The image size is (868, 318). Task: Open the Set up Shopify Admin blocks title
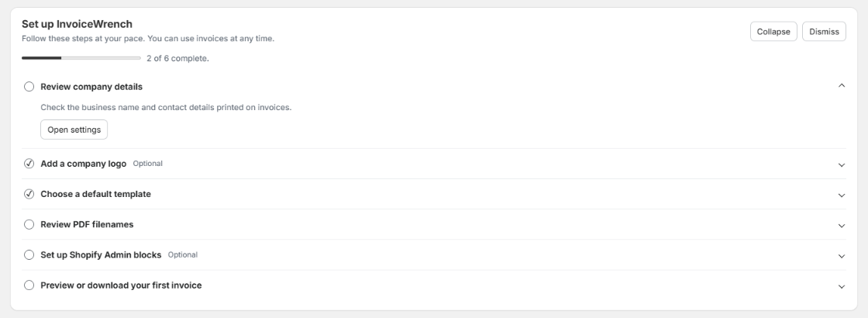[x=101, y=255]
